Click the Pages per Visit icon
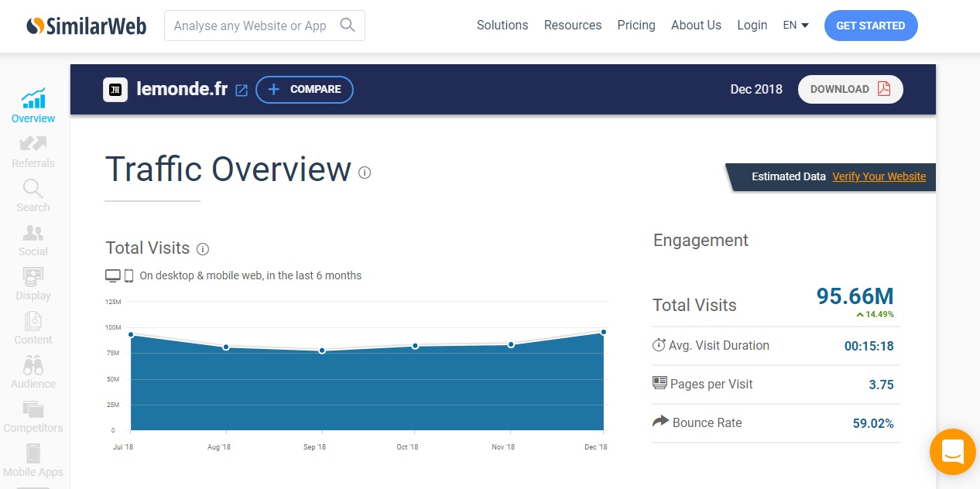 (x=660, y=383)
